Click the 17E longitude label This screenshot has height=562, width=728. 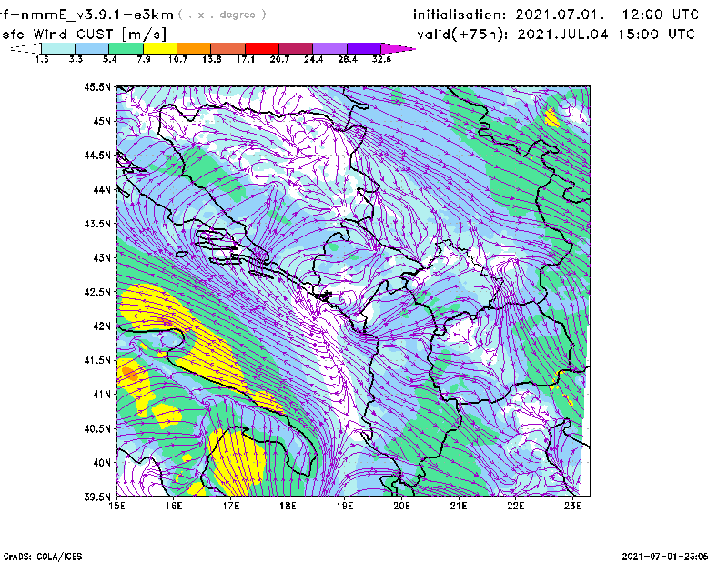[231, 506]
